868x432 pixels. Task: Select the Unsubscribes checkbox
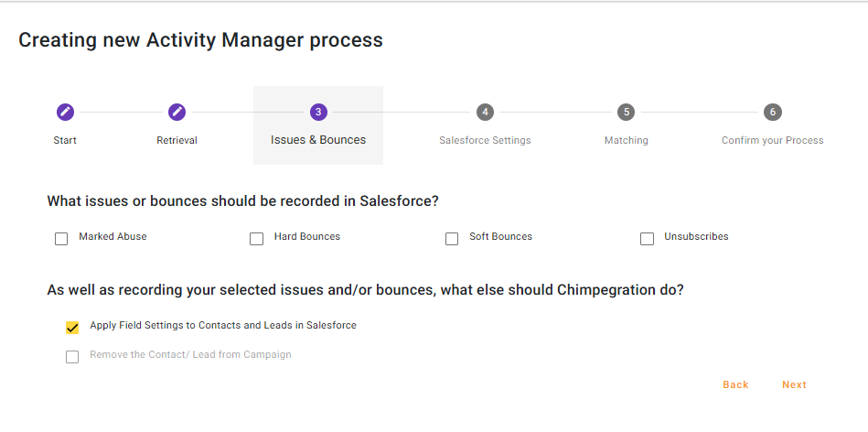648,239
